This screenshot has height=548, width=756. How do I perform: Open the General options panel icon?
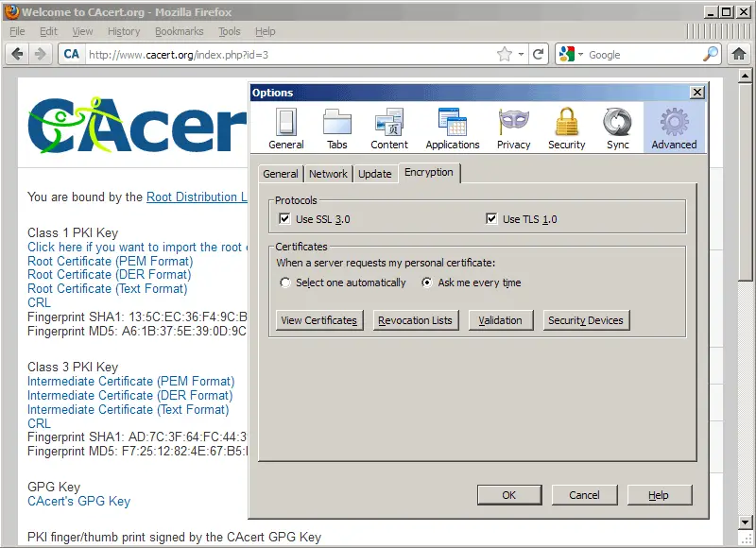pos(286,128)
